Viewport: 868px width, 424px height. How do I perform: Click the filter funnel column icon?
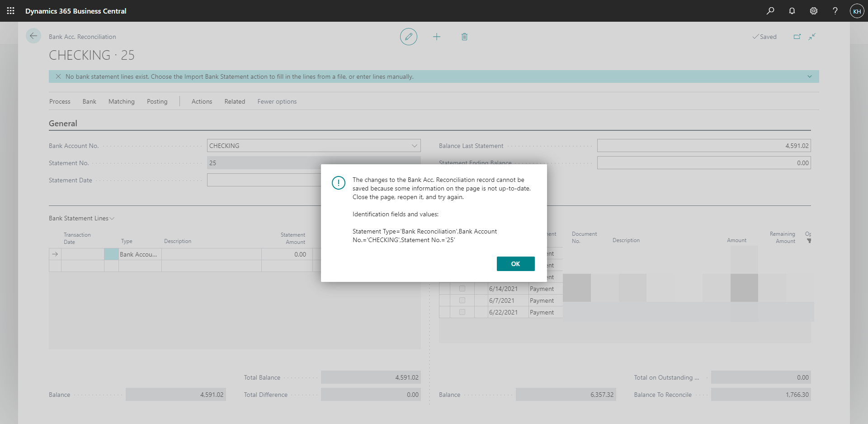point(809,241)
